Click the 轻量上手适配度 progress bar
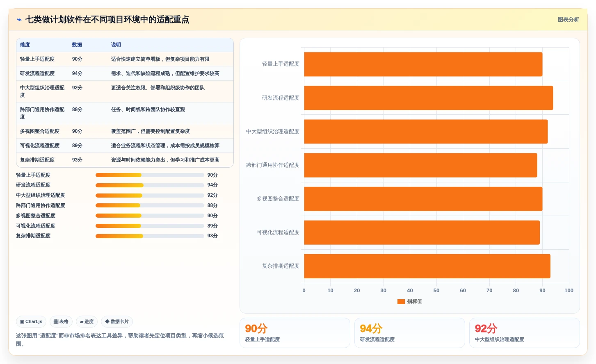The width and height of the screenshot is (596, 364). click(150, 175)
